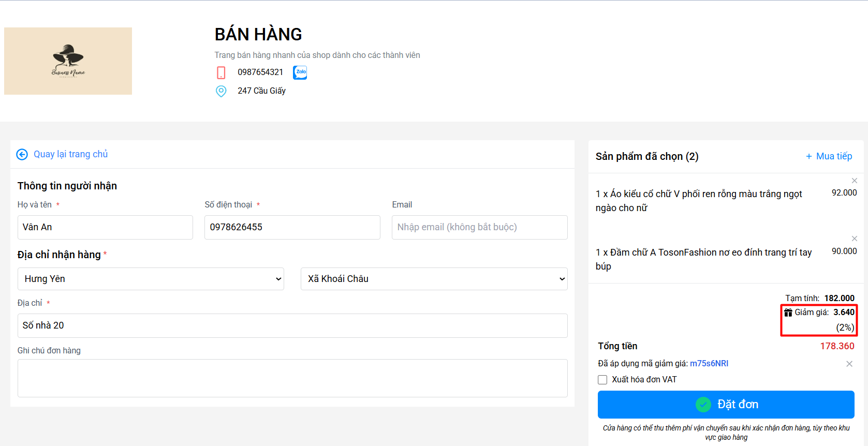Remove applied discount code m75s6NRI
The height and width of the screenshot is (446, 868).
tap(849, 364)
